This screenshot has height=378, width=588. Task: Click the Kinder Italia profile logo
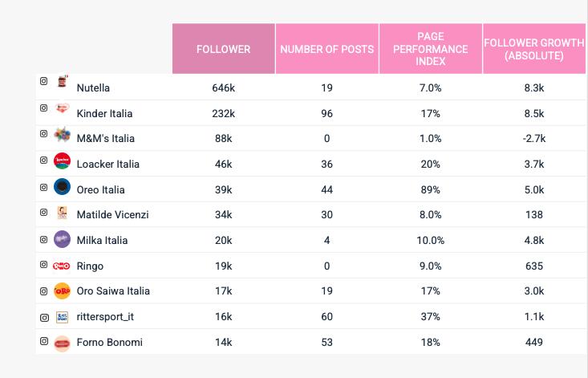click(62, 110)
